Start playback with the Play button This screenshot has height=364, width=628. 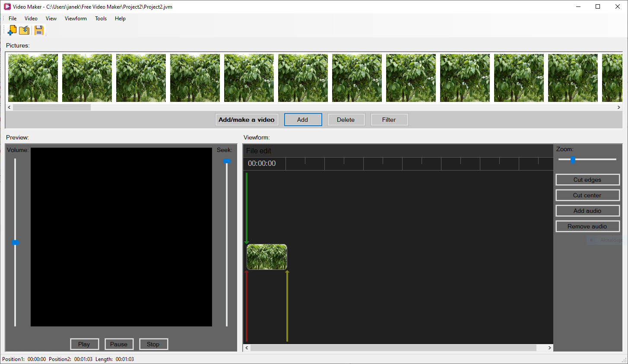click(84, 344)
